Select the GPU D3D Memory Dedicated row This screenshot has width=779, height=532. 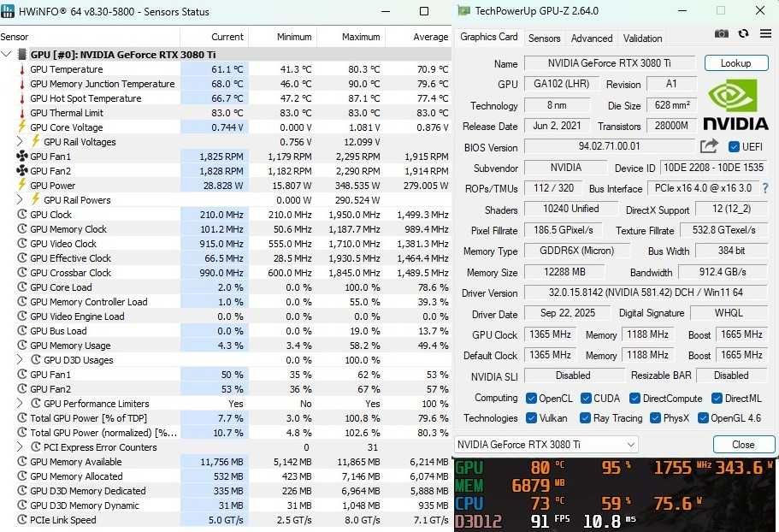coord(226,490)
